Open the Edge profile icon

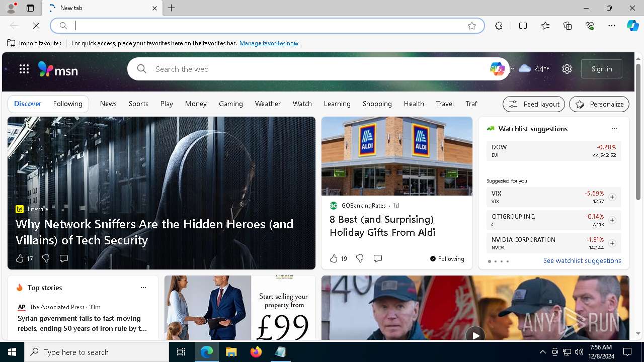coord(11,8)
